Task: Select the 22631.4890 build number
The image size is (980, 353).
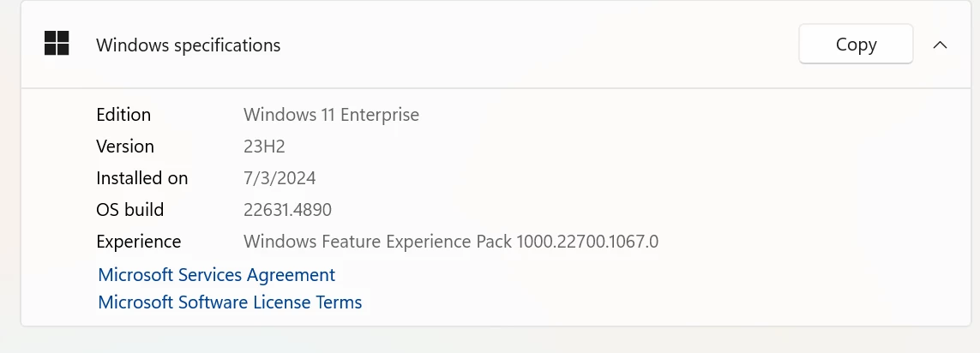Action: pyautogui.click(x=287, y=210)
